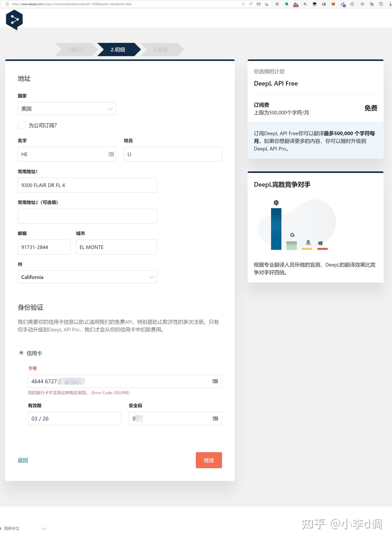The image size is (392, 540).
Task: Add this page to favorites (star plus icon)
Action: 266,4
